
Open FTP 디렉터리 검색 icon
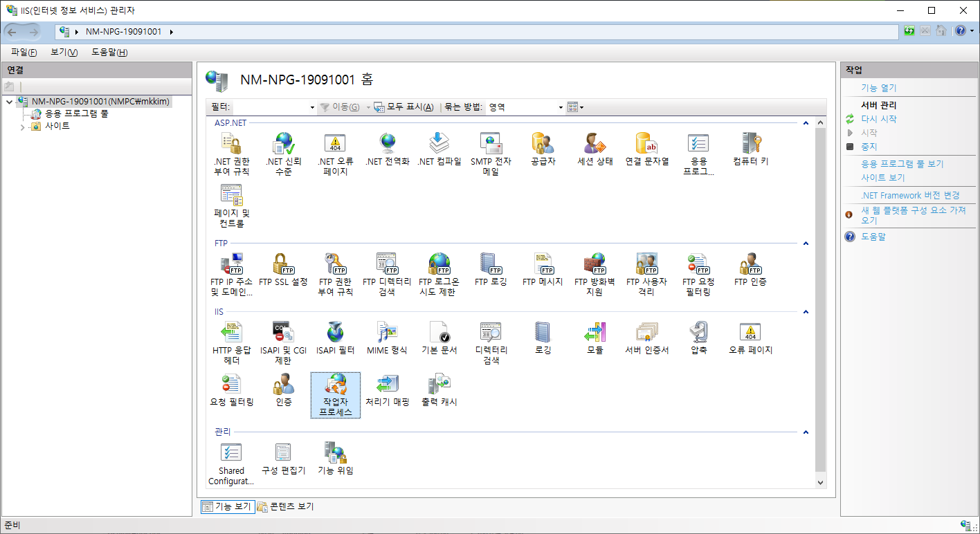[x=387, y=275]
